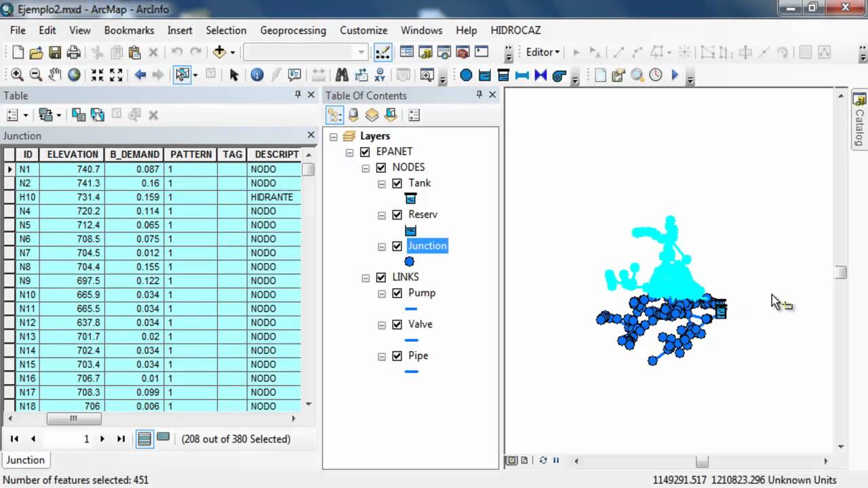Open the Catalog side tab
The width and height of the screenshot is (868, 488).
(x=859, y=120)
